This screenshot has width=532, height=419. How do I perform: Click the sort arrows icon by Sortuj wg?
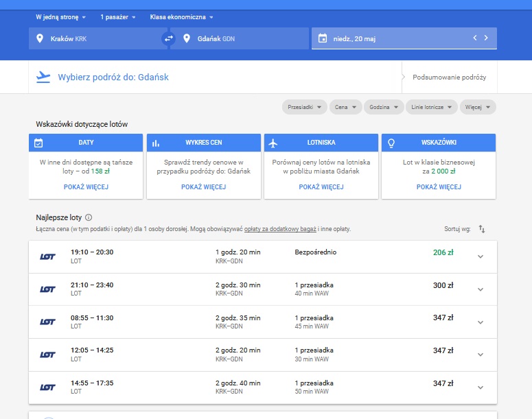[x=482, y=229]
